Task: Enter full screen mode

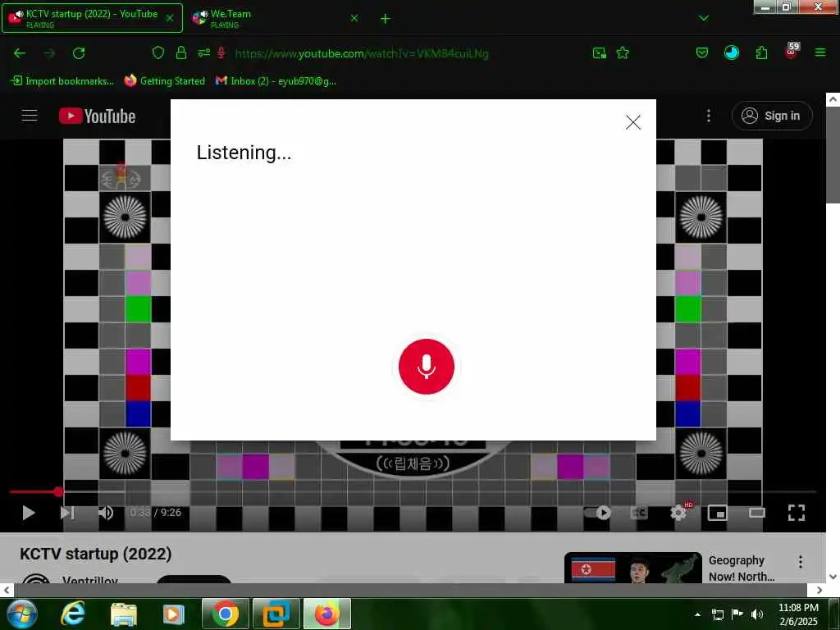Action: pyautogui.click(x=796, y=513)
